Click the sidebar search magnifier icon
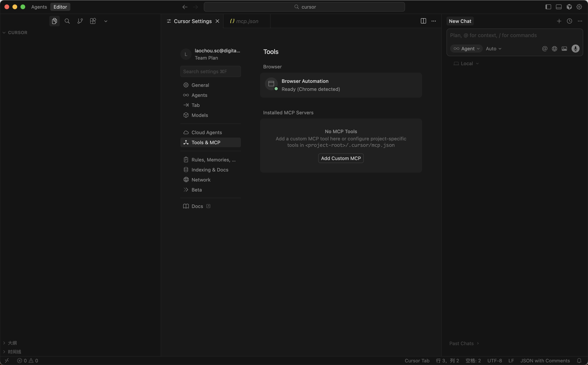The width and height of the screenshot is (588, 365). click(x=67, y=21)
